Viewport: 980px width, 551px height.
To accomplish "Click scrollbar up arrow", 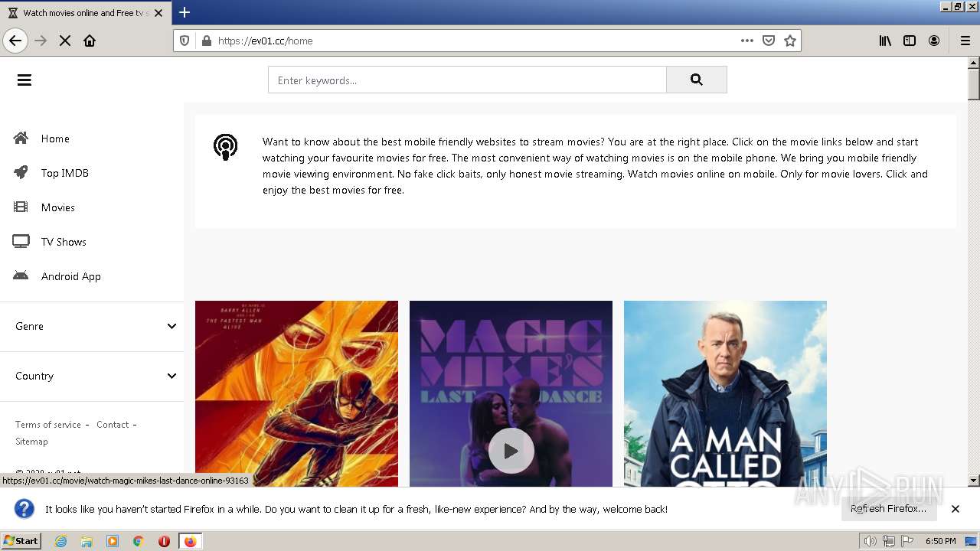I will coord(974,63).
